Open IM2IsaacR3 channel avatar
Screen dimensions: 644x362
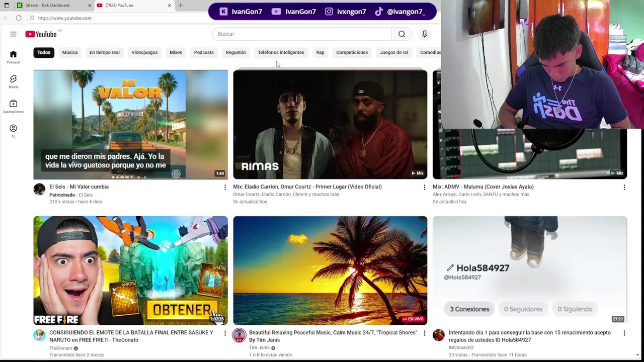point(439,335)
